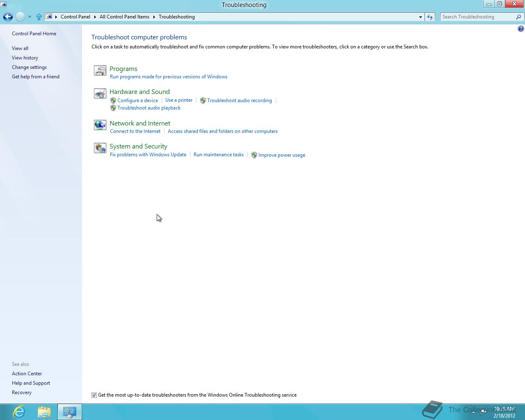Click the taskbar clock showing 2/18/2012

[504, 412]
